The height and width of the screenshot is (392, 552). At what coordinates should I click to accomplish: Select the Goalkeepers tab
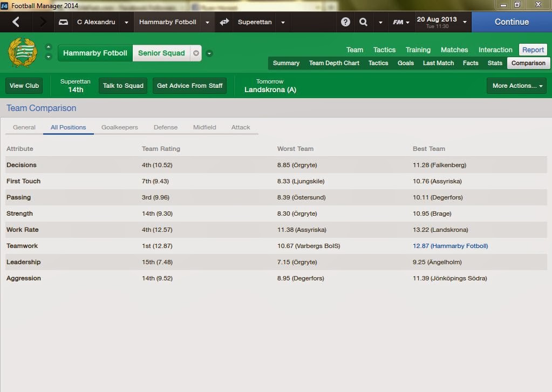(120, 127)
